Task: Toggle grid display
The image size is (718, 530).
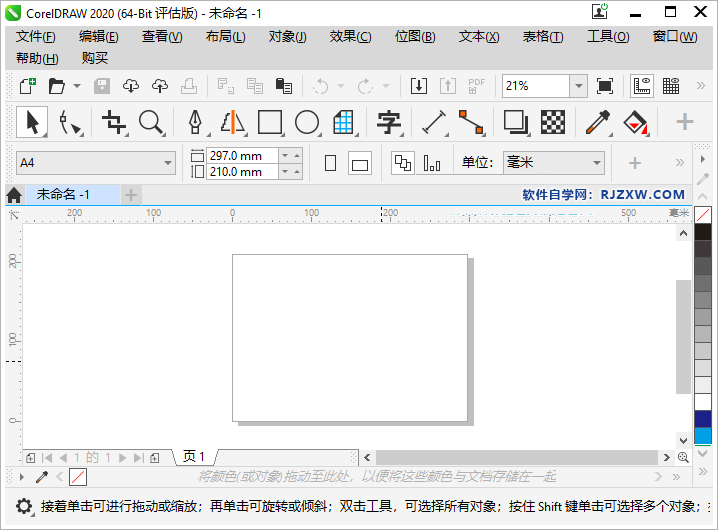Action: 671,86
